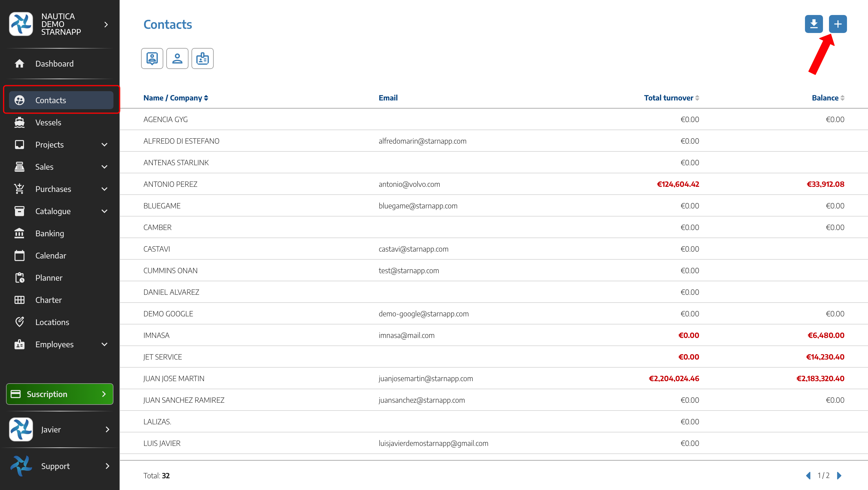Screen dimensions: 868x490
Task: Expand the Projects submenu chevron
Action: point(104,145)
